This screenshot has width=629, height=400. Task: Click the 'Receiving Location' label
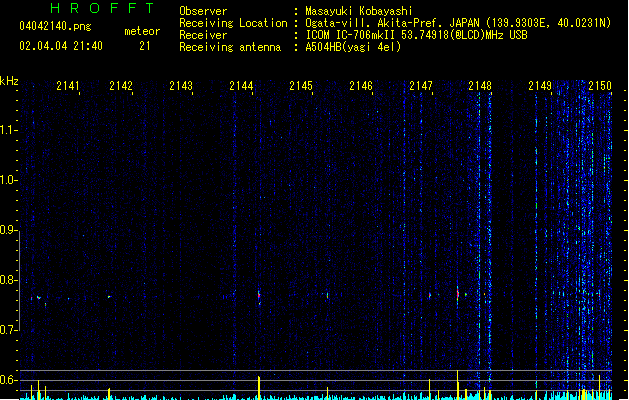233,23
